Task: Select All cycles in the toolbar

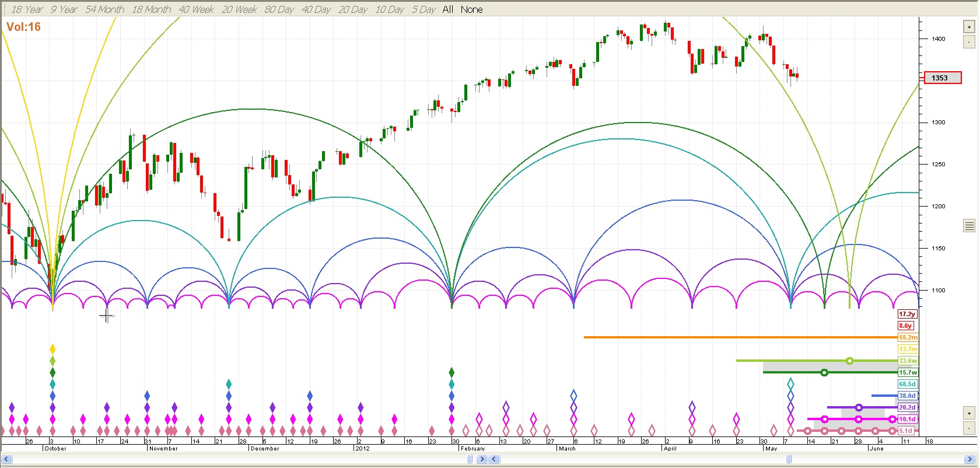Action: pyautogui.click(x=447, y=9)
